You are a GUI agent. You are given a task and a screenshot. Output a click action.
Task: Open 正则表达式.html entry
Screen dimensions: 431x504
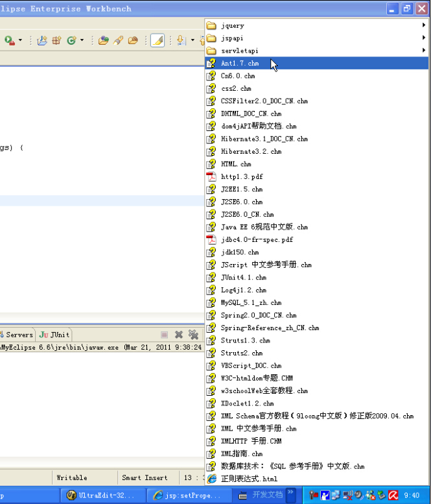[317, 479]
